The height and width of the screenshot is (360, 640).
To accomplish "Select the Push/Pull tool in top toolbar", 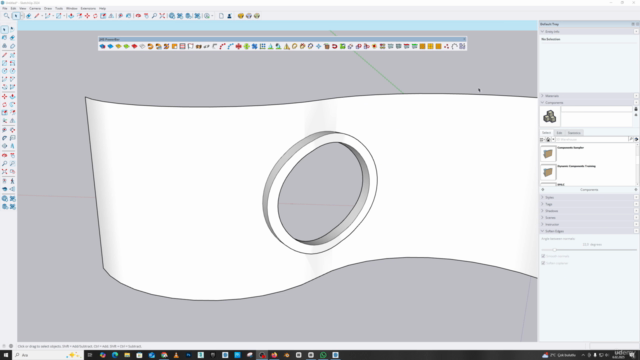I will 71,16.
